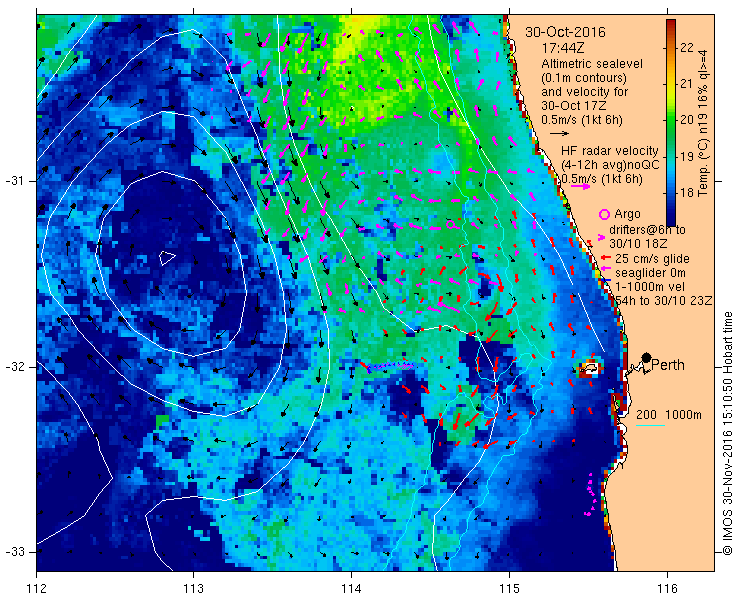Click the longitude axis label 115
The width and height of the screenshot is (740, 600).
[509, 589]
